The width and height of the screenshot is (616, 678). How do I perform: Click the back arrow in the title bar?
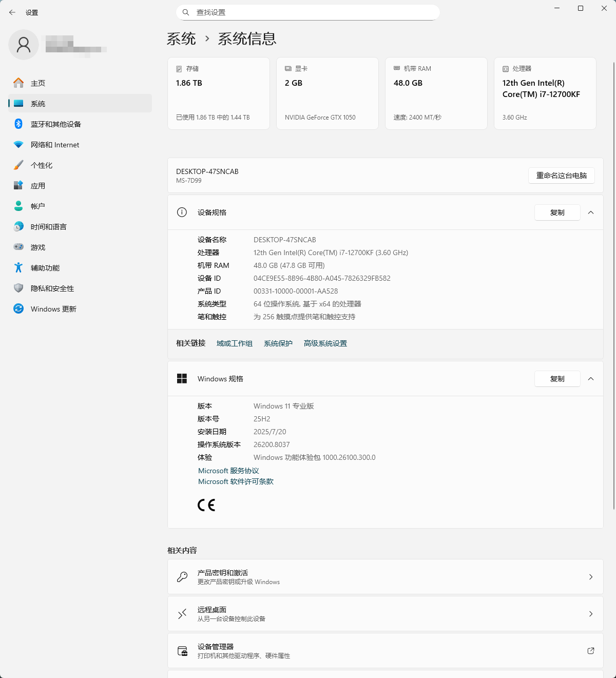point(12,12)
